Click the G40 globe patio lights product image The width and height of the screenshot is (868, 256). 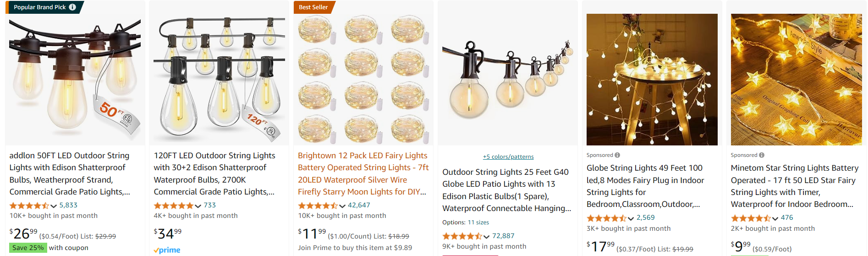508,78
